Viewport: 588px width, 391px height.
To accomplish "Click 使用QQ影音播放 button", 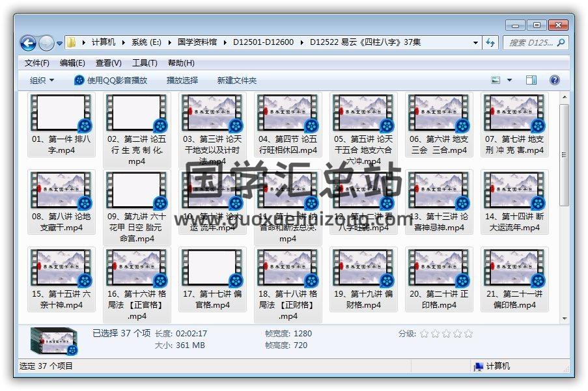I will click(111, 80).
